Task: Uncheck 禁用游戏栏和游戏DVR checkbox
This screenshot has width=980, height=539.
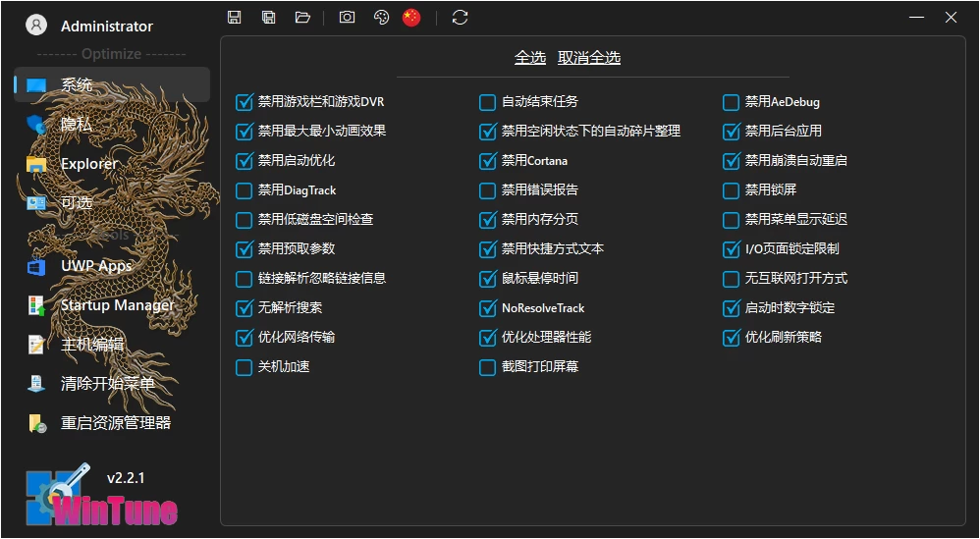Action: [245, 102]
